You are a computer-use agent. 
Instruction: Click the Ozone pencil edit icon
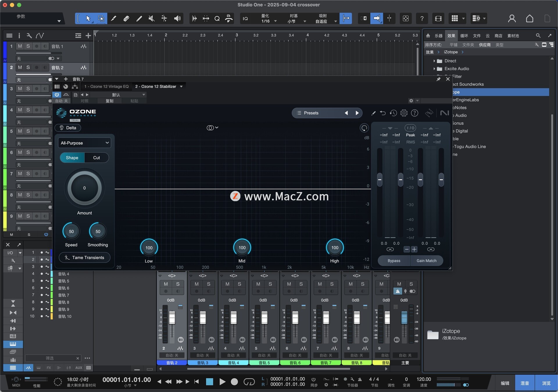[373, 113]
